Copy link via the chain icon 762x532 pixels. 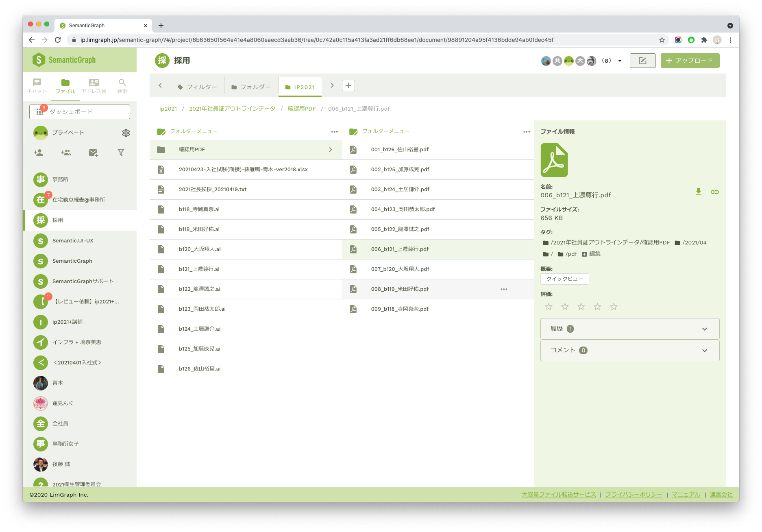715,192
